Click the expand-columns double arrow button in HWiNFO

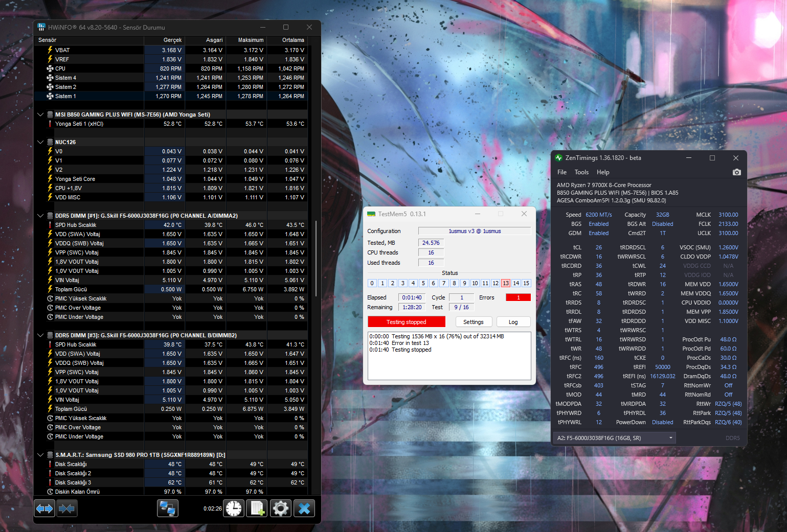coord(44,508)
